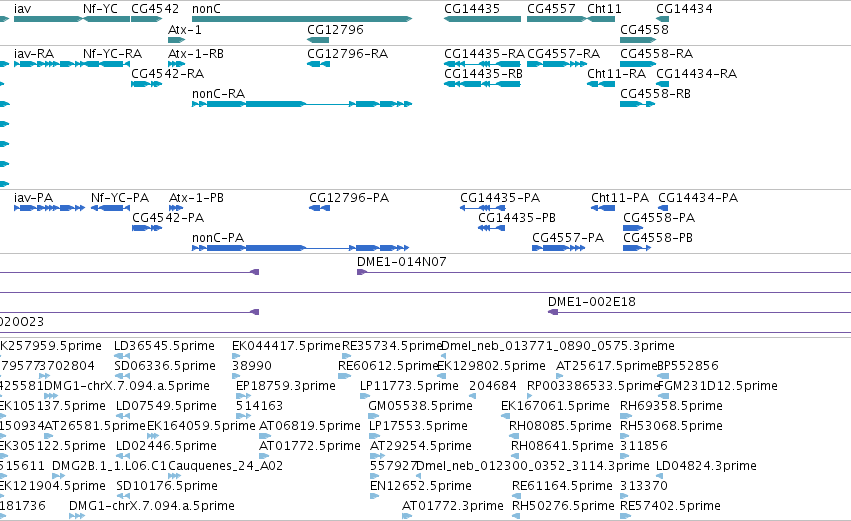
Task: Click the iav gene label
Action: [x=22, y=9]
